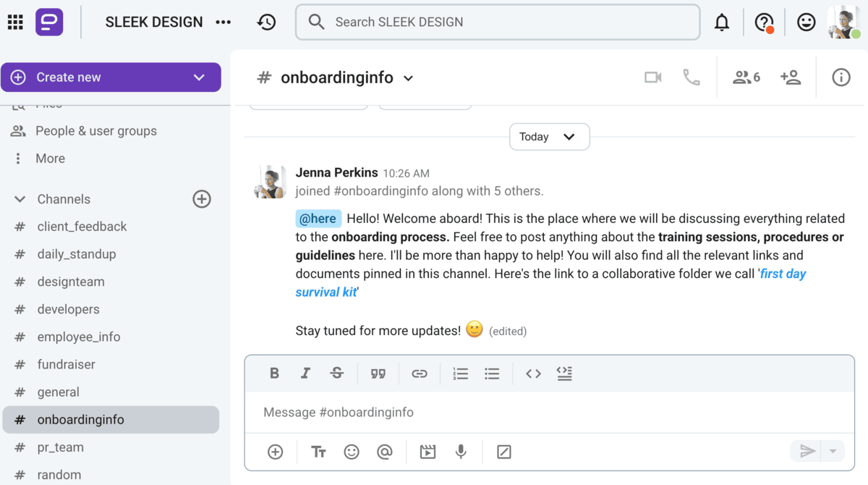
Task: Insert a mention with the @ icon
Action: point(385,452)
